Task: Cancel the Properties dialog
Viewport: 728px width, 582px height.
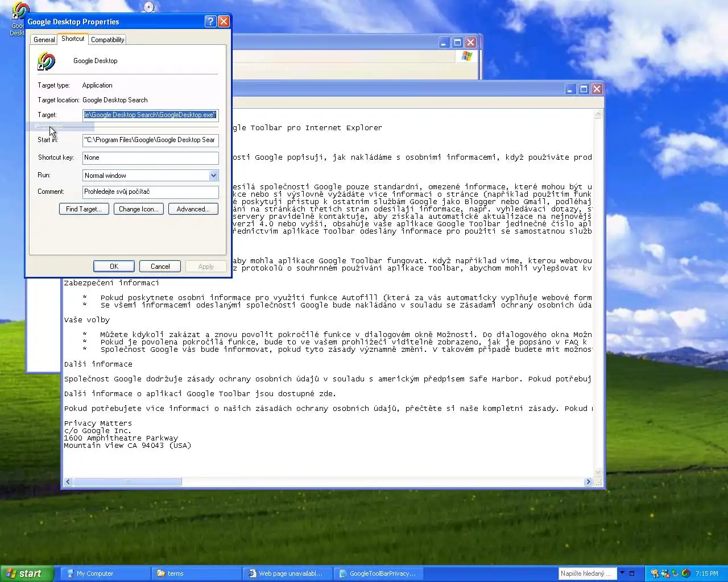Action: click(160, 267)
